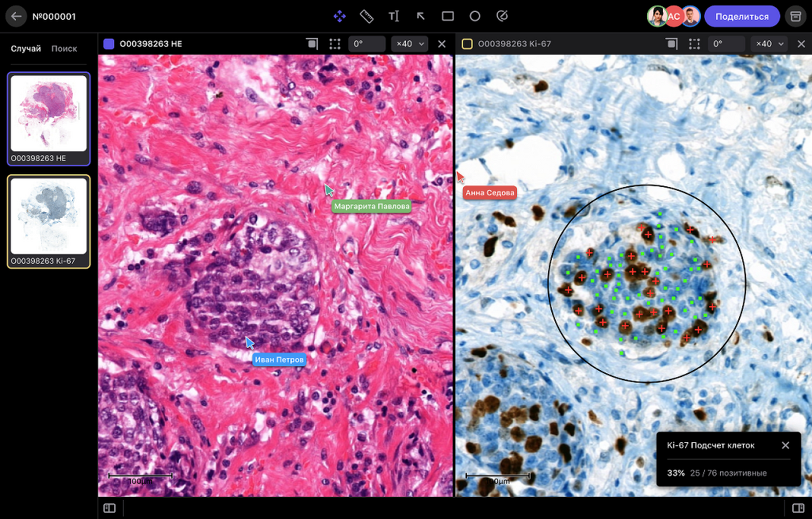Click the purple color swatch of HE slide

pyautogui.click(x=109, y=44)
